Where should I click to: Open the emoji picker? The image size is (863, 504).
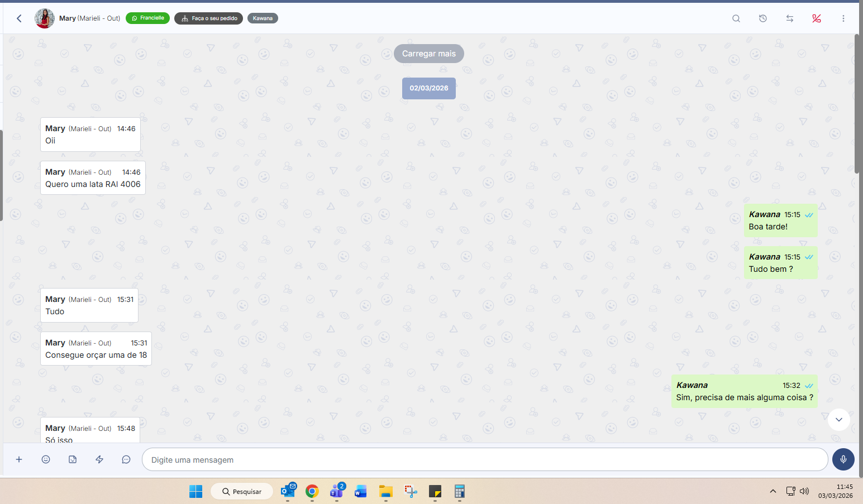click(x=46, y=459)
